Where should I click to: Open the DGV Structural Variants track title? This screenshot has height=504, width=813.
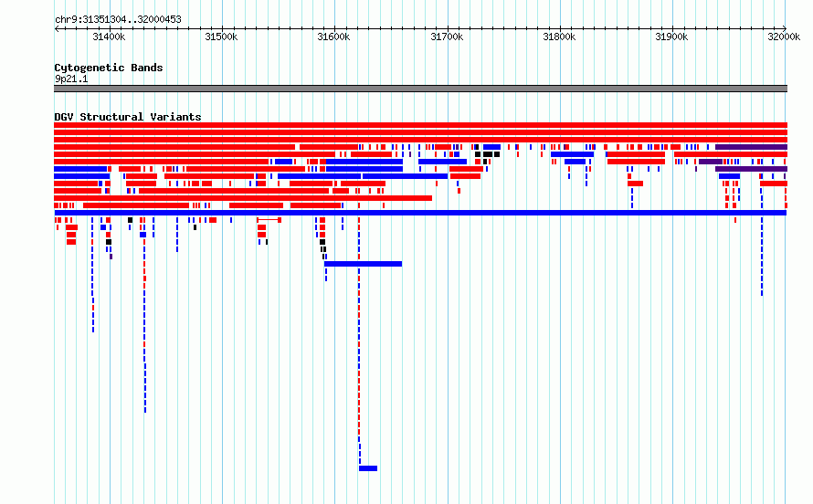point(128,117)
